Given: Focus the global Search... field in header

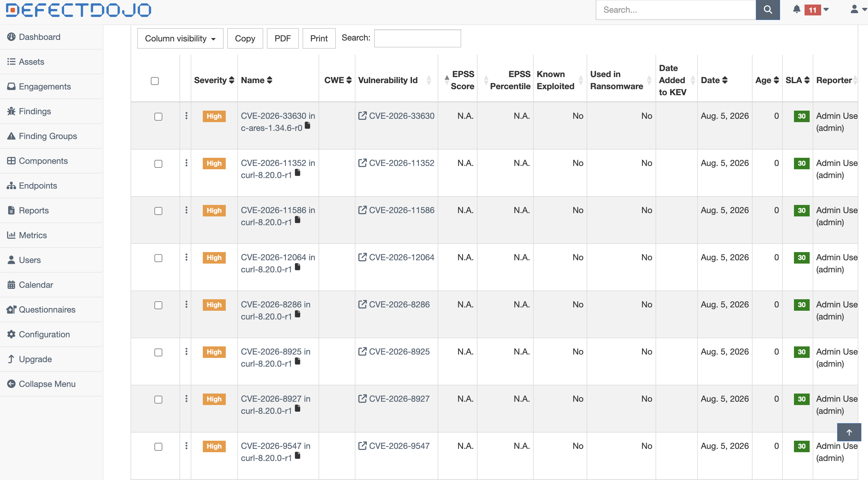Looking at the screenshot, I should (676, 10).
